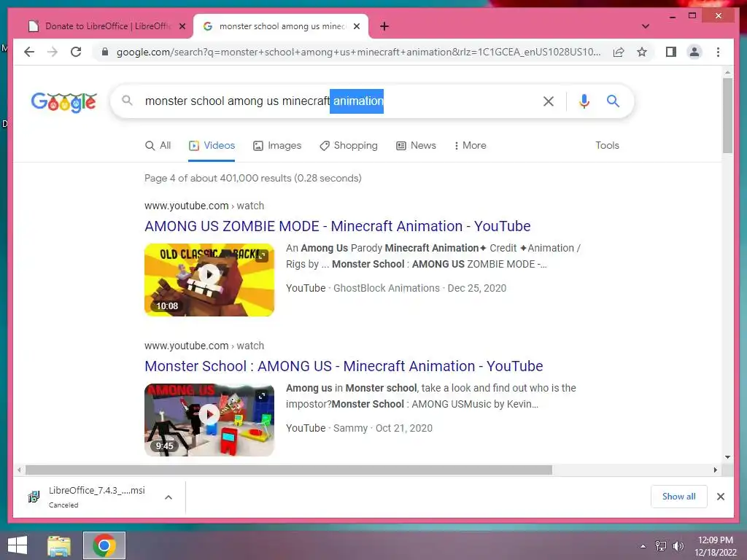Click the Google holiday logo
This screenshot has height=560, width=747.
pos(64,101)
